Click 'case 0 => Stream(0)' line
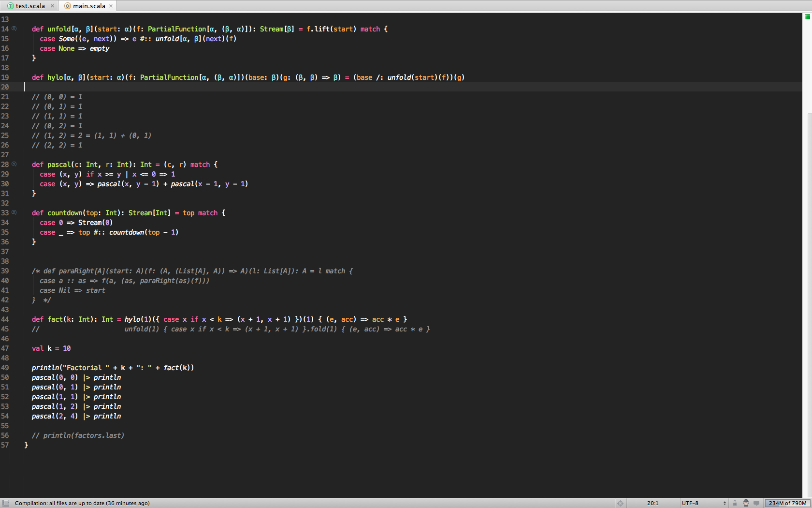 pyautogui.click(x=76, y=223)
